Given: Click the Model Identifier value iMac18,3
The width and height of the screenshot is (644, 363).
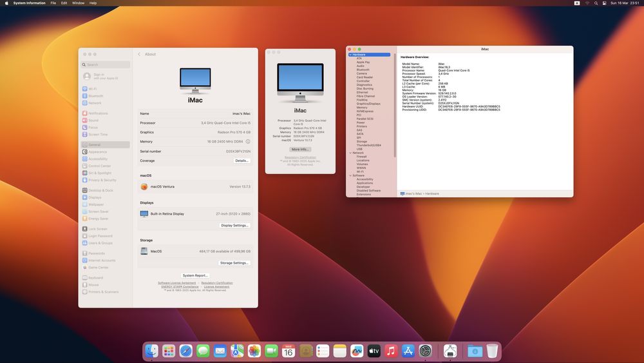Looking at the screenshot, I should pyautogui.click(x=444, y=67).
